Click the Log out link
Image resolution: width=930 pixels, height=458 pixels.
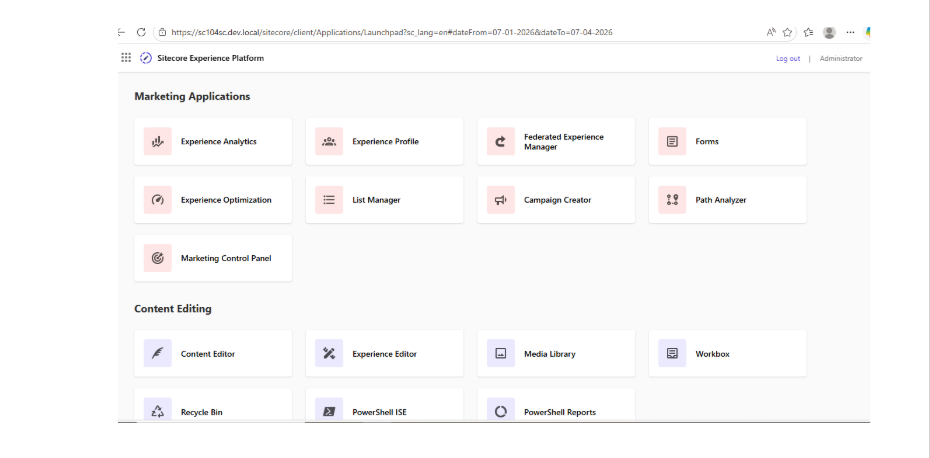788,58
